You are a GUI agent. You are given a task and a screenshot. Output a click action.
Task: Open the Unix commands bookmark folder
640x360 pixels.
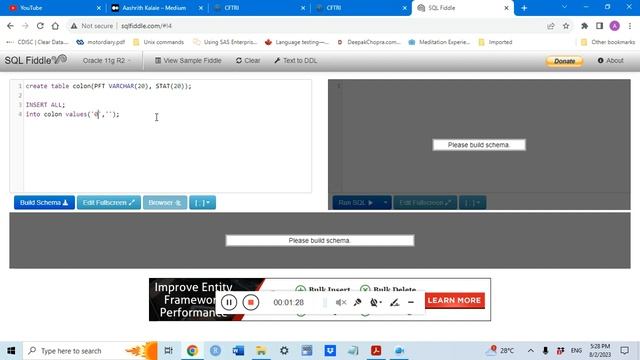coord(158,42)
